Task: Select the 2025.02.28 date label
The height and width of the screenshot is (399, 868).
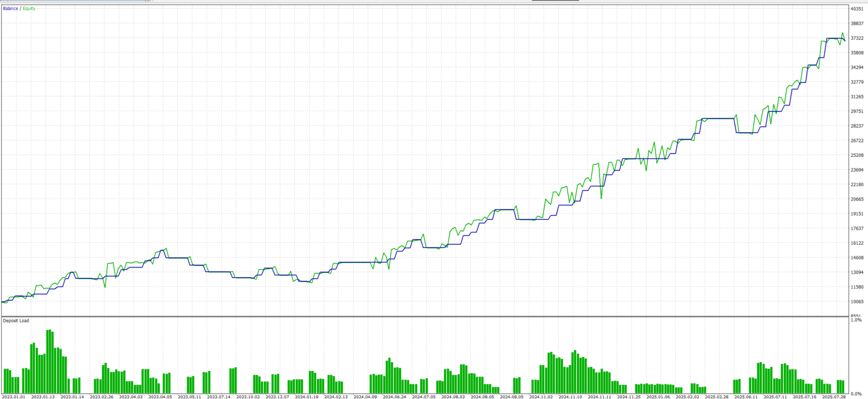Action: coord(716,397)
